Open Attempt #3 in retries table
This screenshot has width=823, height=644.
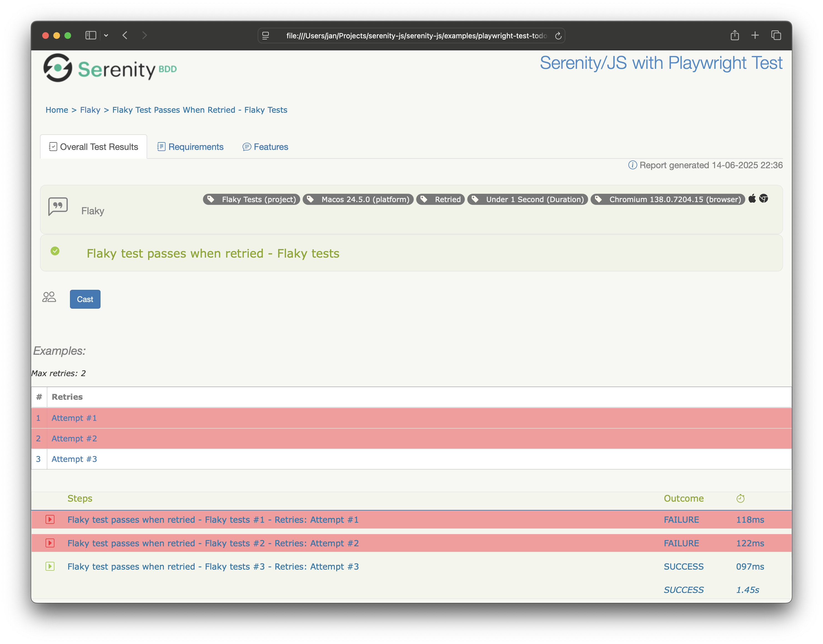(74, 459)
